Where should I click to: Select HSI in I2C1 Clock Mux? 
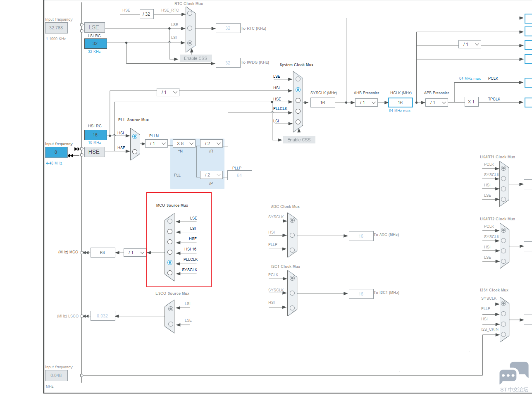(292, 308)
